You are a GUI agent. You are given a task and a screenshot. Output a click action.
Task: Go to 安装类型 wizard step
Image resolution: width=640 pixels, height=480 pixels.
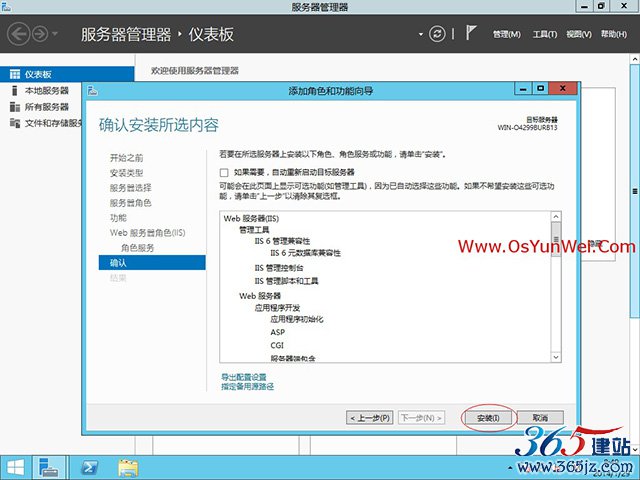[127, 173]
